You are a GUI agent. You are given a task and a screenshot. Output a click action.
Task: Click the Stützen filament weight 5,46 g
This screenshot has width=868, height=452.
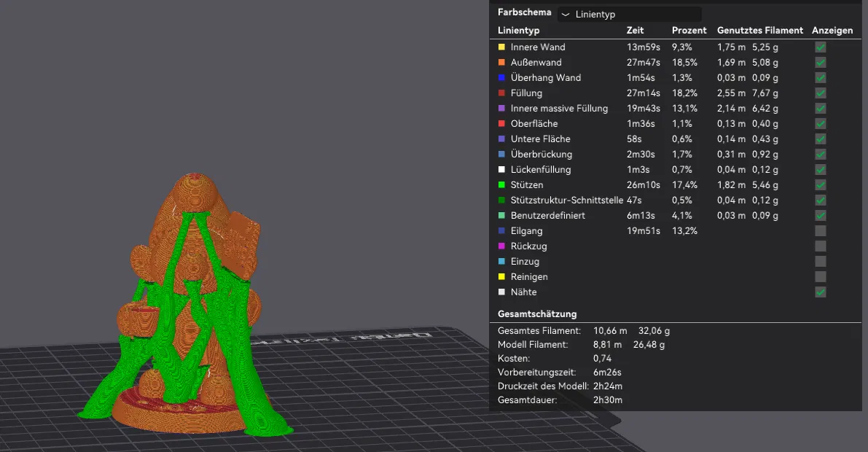coord(765,185)
